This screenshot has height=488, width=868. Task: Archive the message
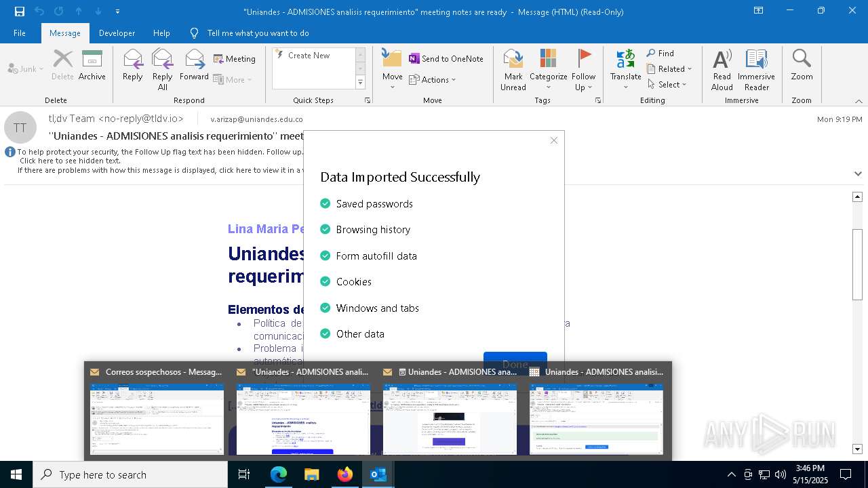pos(92,65)
